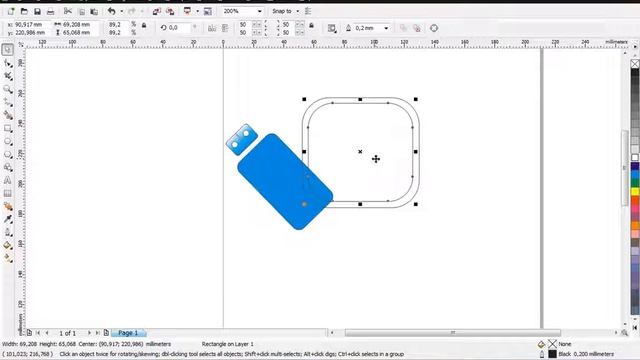Viewport: 640px width, 360px height.
Task: Click the To back of layer icon
Action: pos(417,28)
